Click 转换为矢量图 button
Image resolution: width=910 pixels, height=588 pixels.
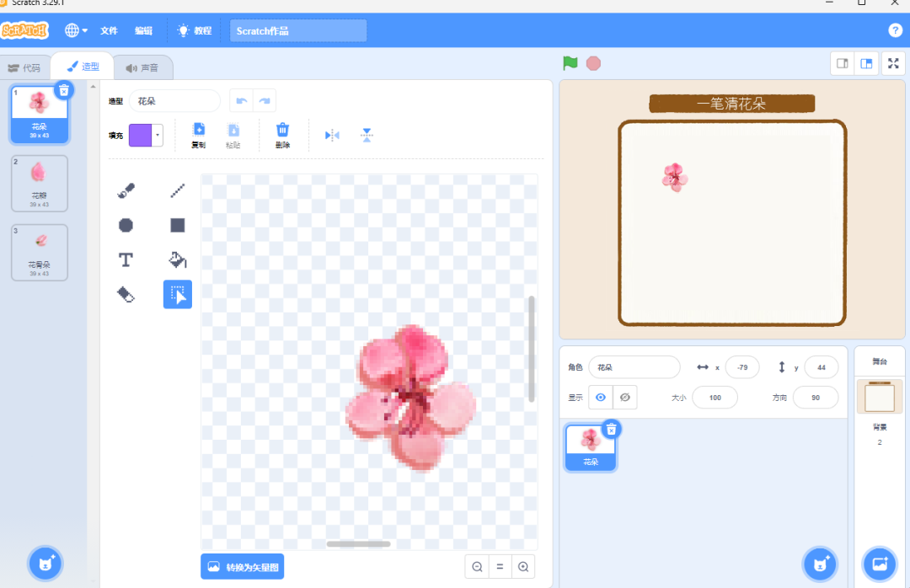tap(242, 567)
